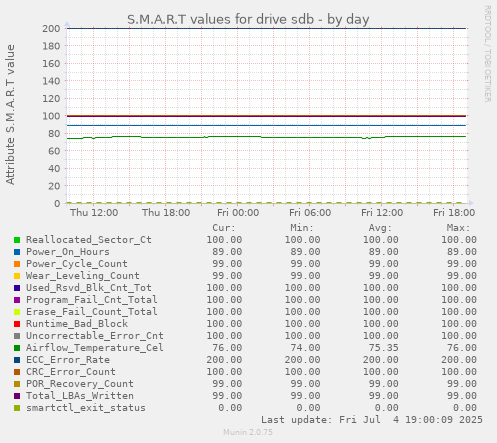Click the RRDTOOL / TOBI OETIKER watermark
The height and width of the screenshot is (443, 497).
tap(487, 54)
